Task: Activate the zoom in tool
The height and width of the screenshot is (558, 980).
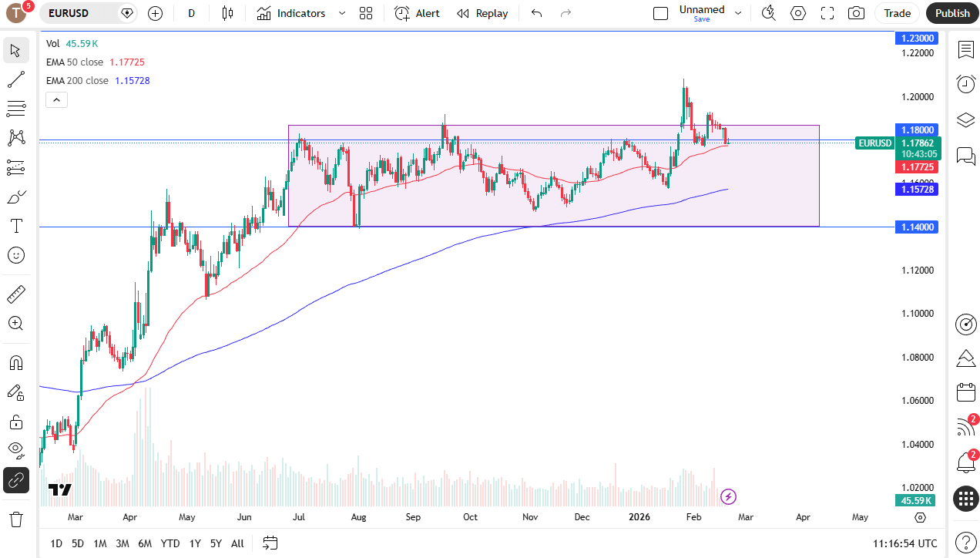Action: pos(16,323)
